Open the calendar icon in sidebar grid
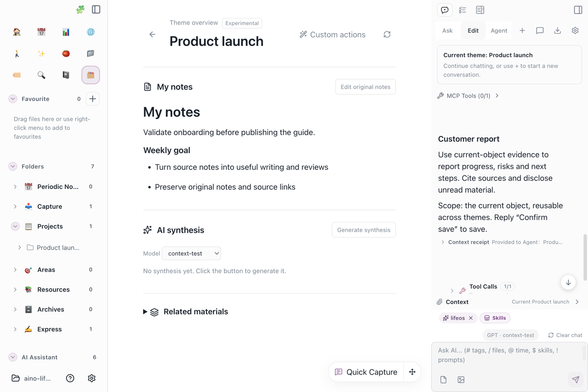 (41, 32)
